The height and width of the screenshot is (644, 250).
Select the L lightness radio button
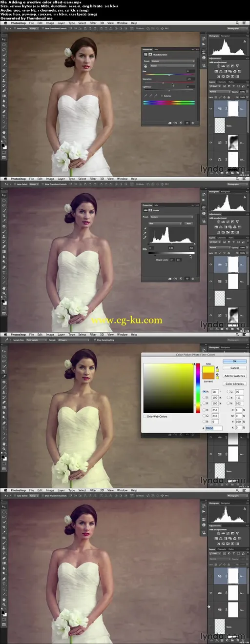pyautogui.click(x=228, y=391)
